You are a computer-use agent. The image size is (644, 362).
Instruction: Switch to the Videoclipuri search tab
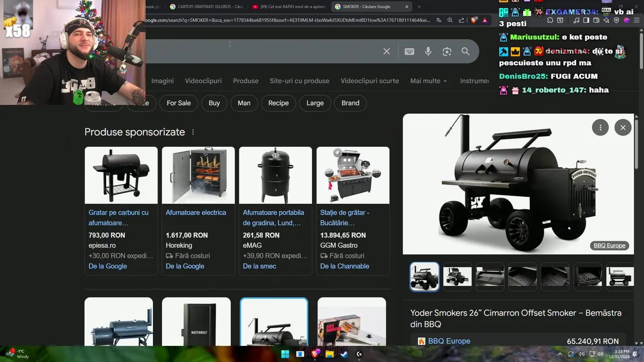203,81
